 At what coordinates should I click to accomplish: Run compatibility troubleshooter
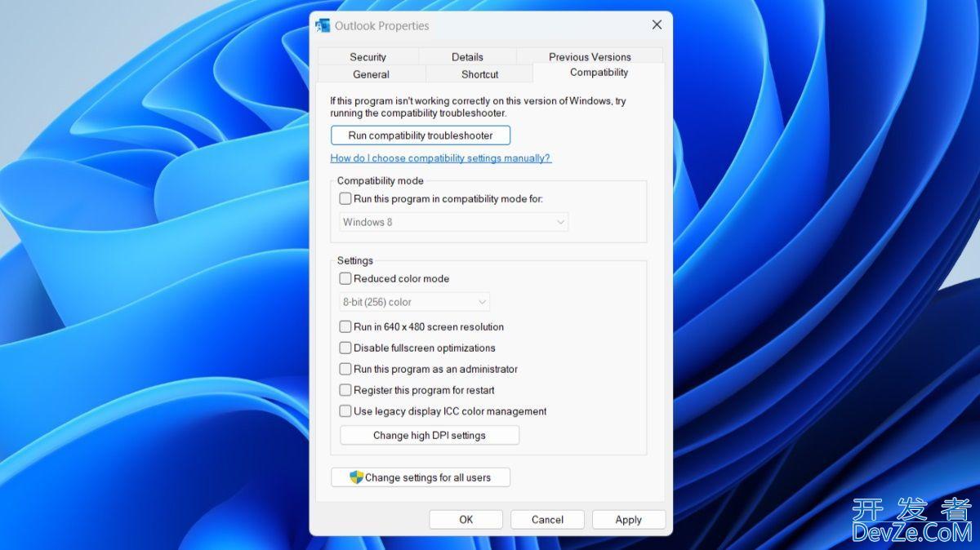click(x=421, y=135)
